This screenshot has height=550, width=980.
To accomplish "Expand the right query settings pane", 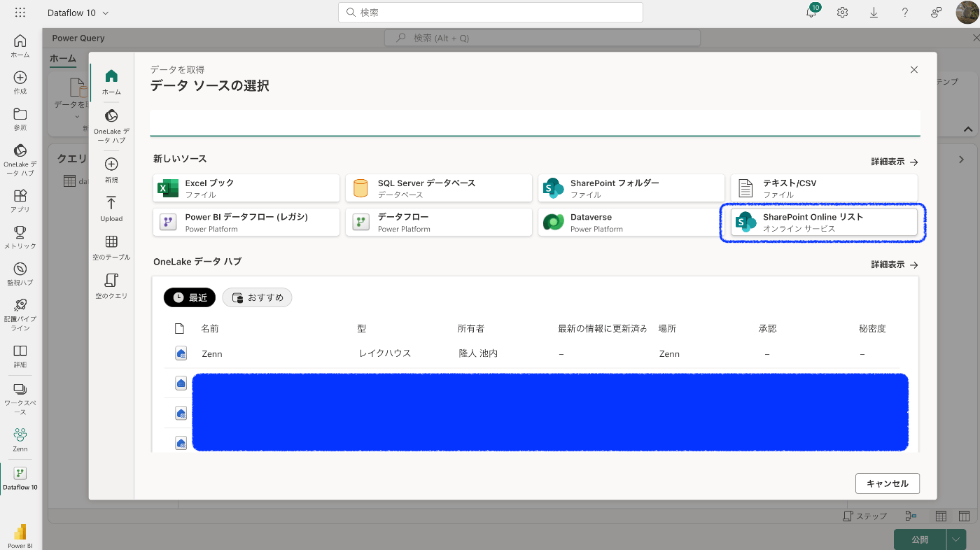I will point(962,160).
